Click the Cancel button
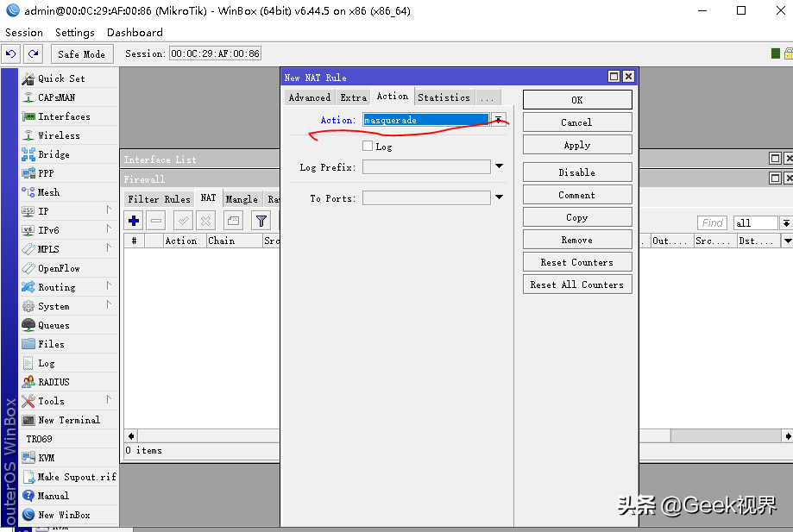This screenshot has height=532, width=793. [577, 122]
